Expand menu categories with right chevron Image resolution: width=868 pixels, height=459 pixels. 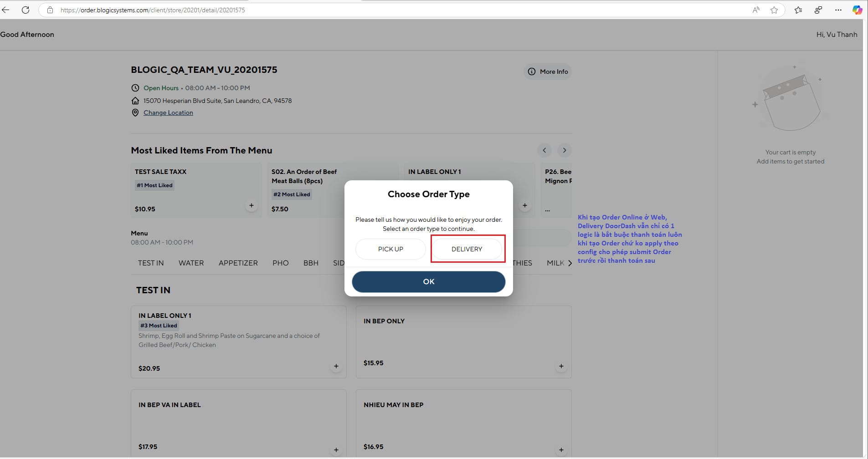click(x=570, y=263)
